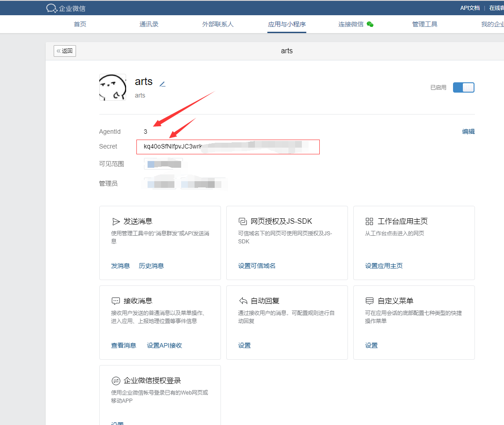
Task: Click the gray arts description under app name
Action: pyautogui.click(x=140, y=95)
